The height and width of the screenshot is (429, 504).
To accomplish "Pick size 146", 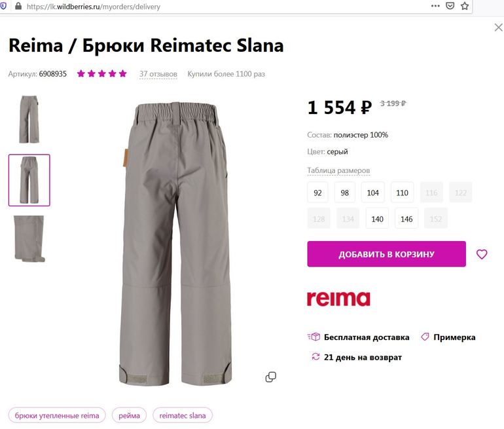I will tap(406, 219).
